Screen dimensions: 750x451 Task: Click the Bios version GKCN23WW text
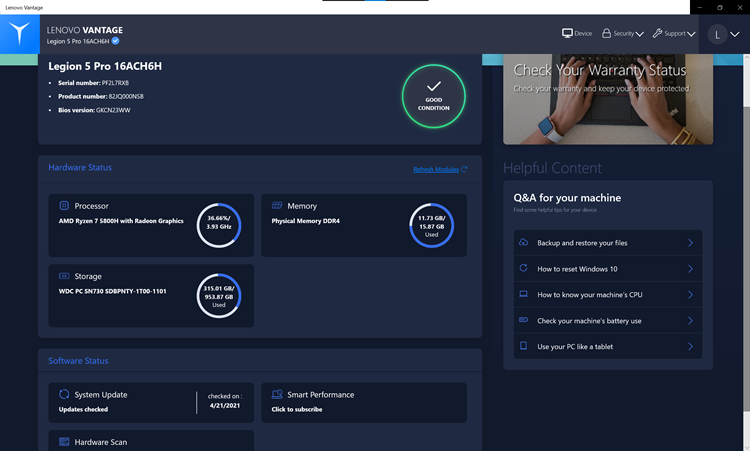pyautogui.click(x=94, y=110)
